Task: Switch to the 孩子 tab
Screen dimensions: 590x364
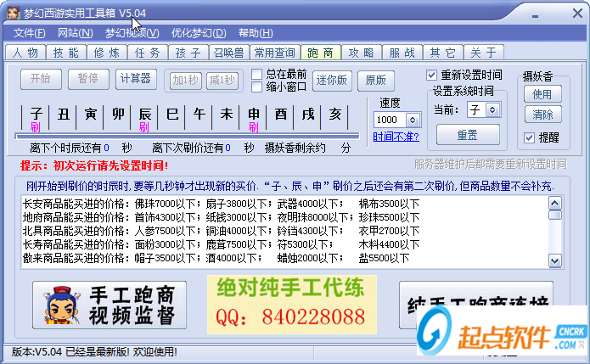Action: coord(188,53)
